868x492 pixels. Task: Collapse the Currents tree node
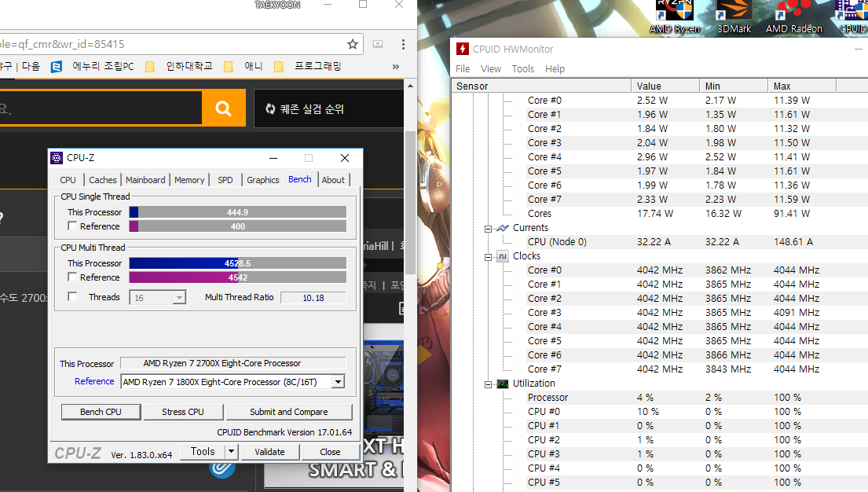click(x=488, y=228)
